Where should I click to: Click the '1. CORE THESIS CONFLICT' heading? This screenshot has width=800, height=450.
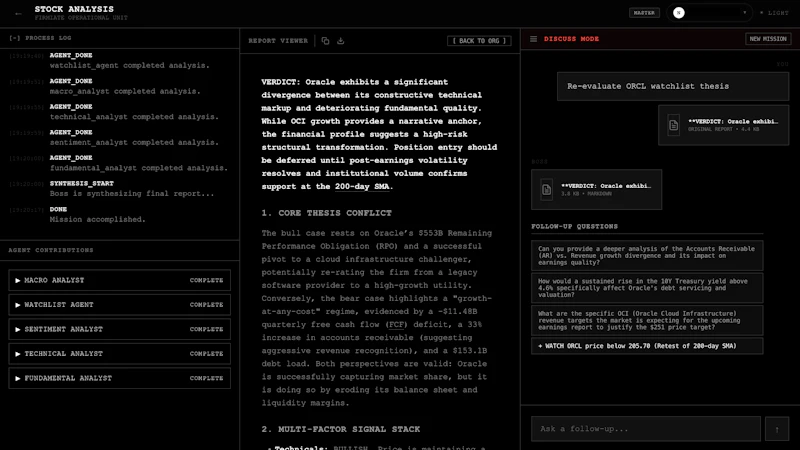[x=327, y=213]
